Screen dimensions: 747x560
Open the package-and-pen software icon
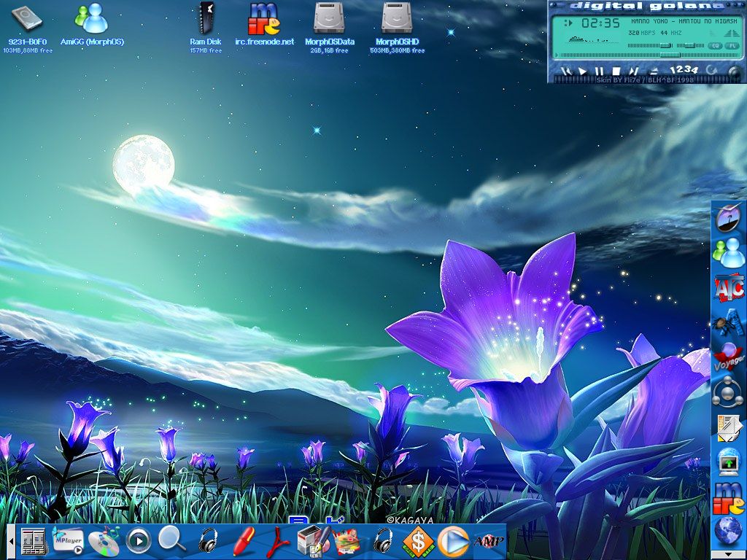313,541
